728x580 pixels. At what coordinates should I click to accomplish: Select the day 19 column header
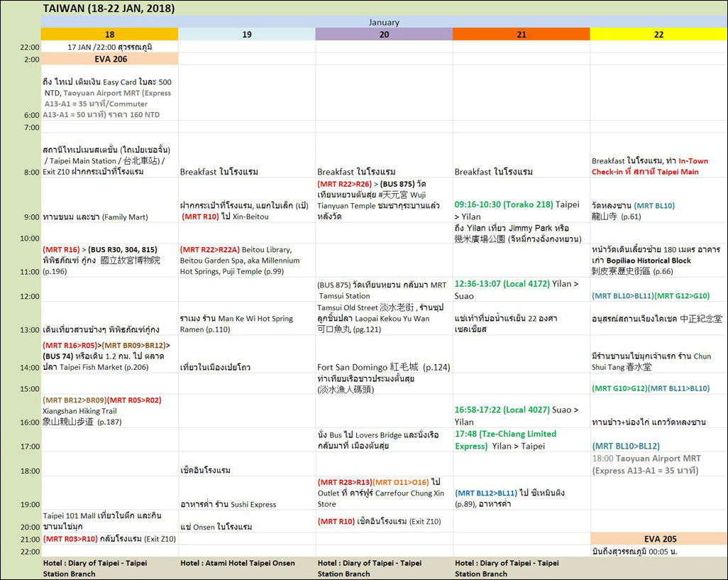[x=246, y=34]
